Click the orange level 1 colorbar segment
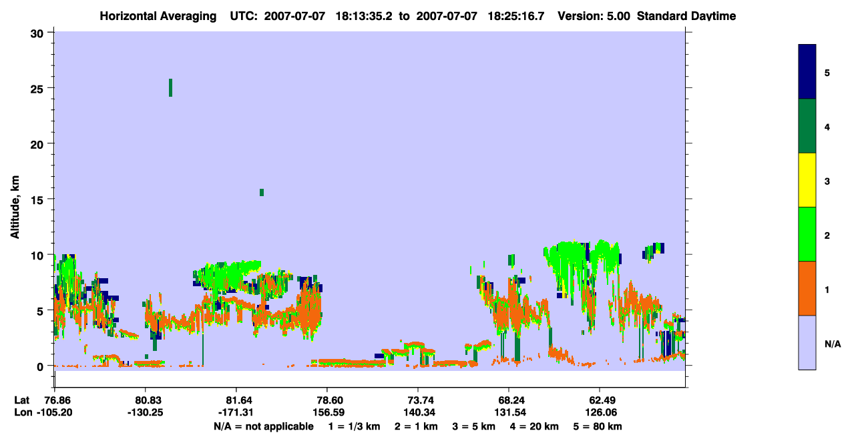The height and width of the screenshot is (445, 868). point(807,288)
